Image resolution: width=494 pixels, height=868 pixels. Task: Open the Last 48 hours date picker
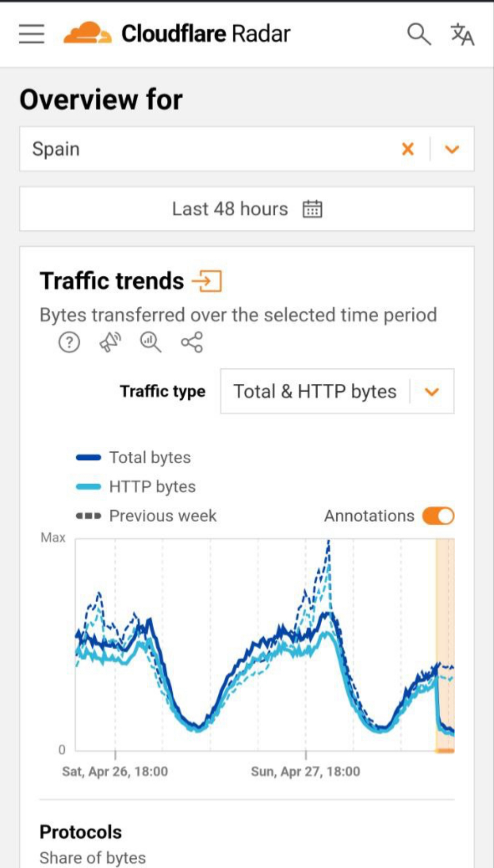pos(247,209)
